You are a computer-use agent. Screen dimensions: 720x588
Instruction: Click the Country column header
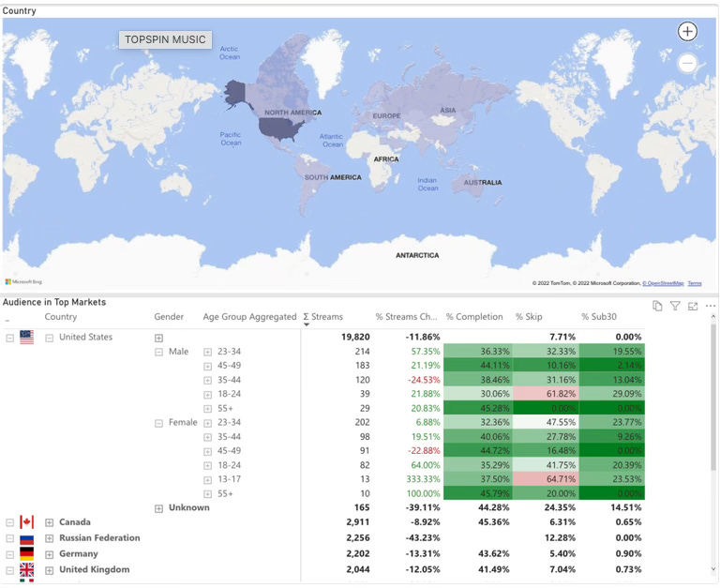pyautogui.click(x=61, y=317)
